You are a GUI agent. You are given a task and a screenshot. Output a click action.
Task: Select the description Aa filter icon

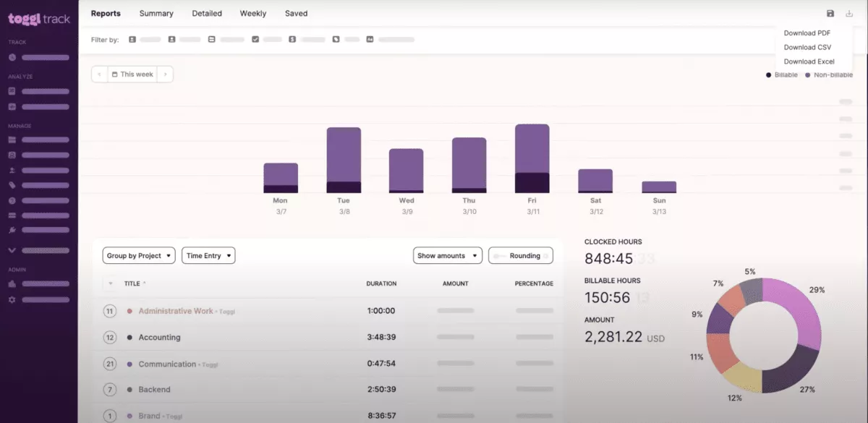[370, 40]
